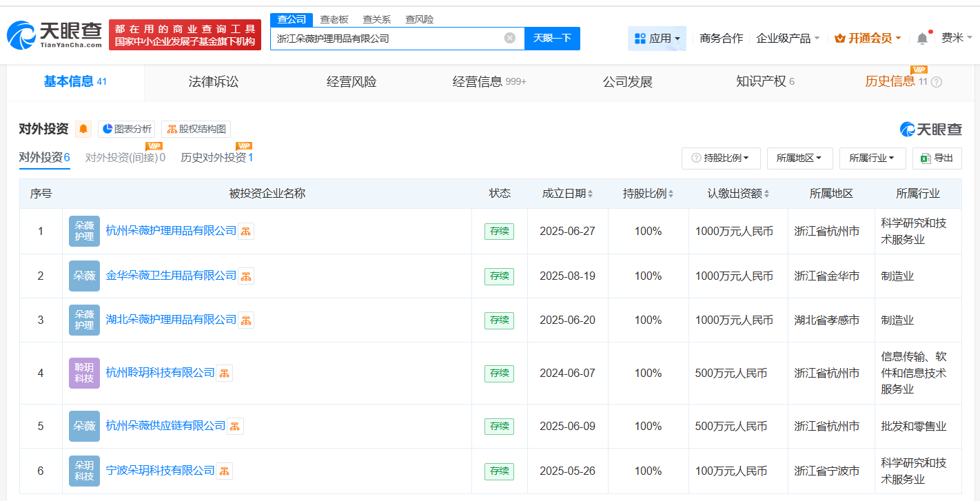
Task: Open the 所属行业 filter dropdown
Action: tap(872, 158)
